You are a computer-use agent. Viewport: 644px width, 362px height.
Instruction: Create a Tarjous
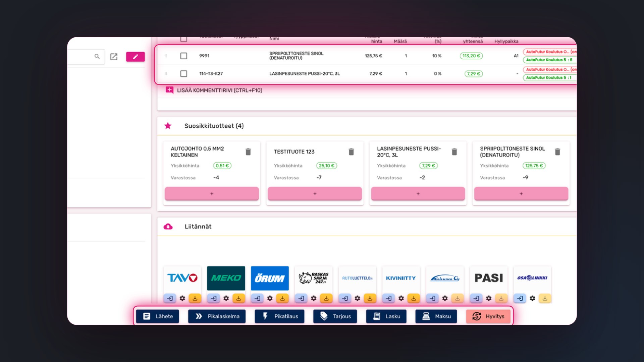click(335, 316)
